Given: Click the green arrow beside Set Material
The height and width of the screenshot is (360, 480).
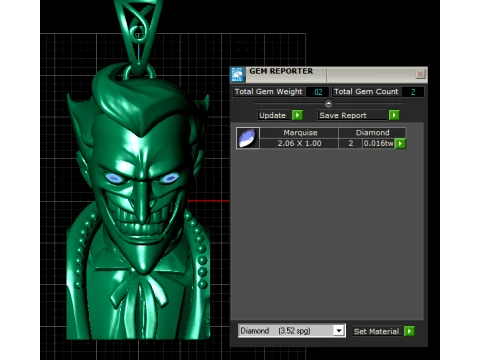Looking at the screenshot, I should (409, 331).
